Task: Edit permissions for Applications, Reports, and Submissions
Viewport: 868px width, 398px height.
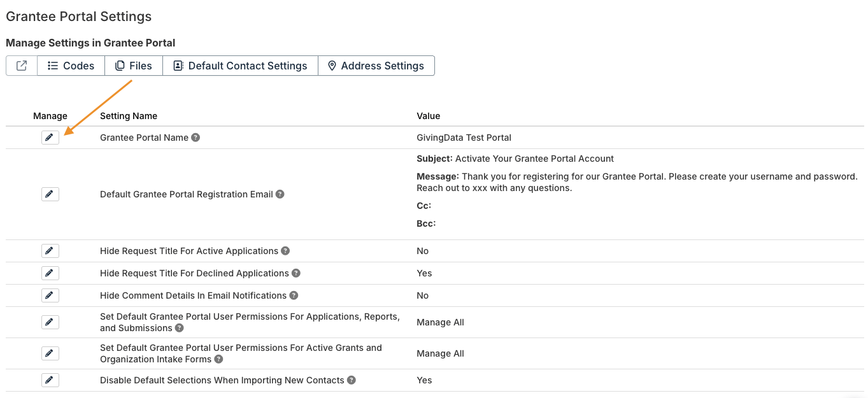Action: point(50,322)
